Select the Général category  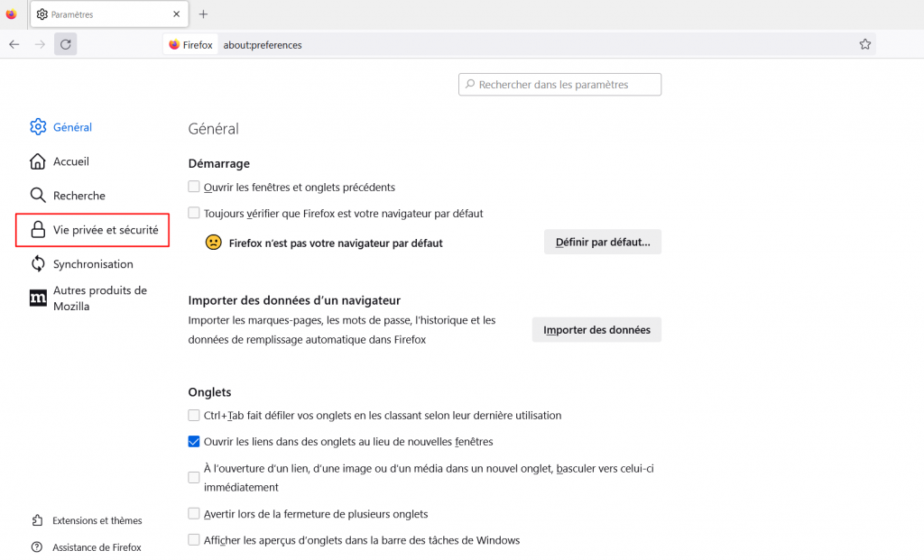[x=72, y=127]
